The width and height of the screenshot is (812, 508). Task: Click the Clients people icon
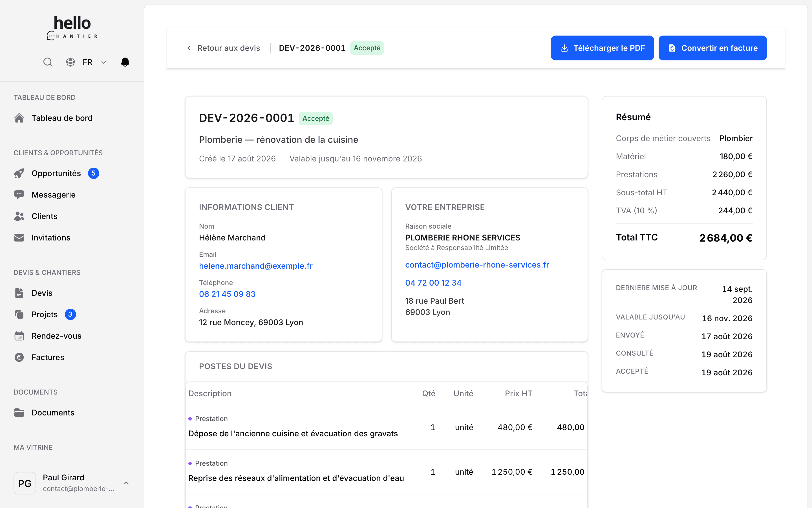[x=19, y=216]
